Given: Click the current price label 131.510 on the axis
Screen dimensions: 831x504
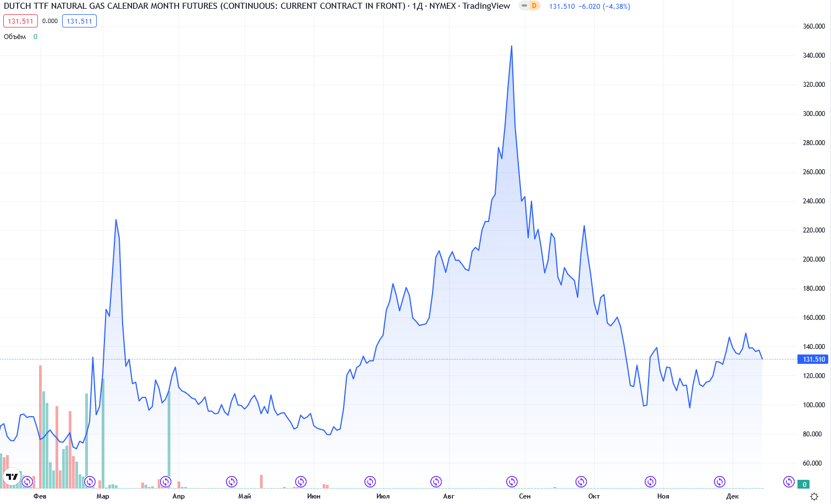Looking at the screenshot, I should point(813,359).
